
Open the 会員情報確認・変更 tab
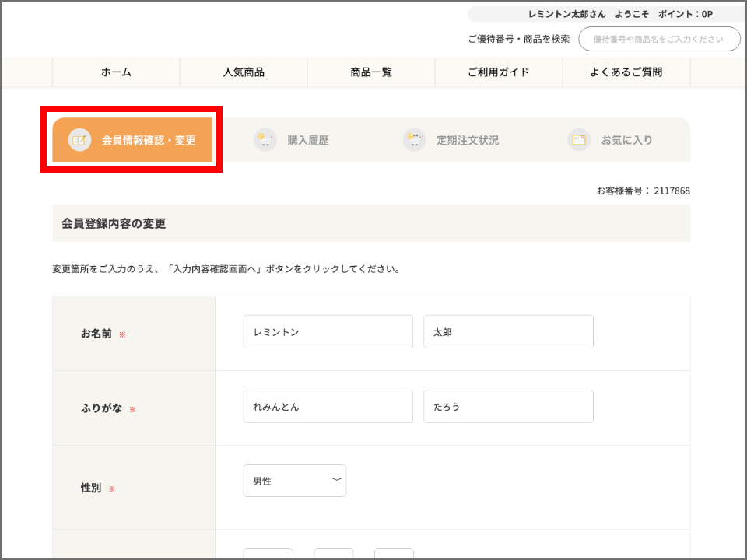coord(132,140)
